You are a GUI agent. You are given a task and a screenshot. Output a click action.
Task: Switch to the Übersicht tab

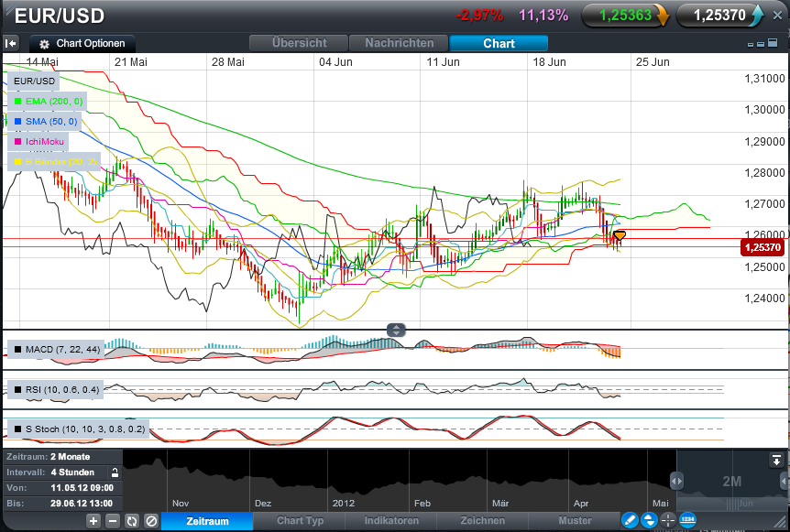[x=300, y=43]
